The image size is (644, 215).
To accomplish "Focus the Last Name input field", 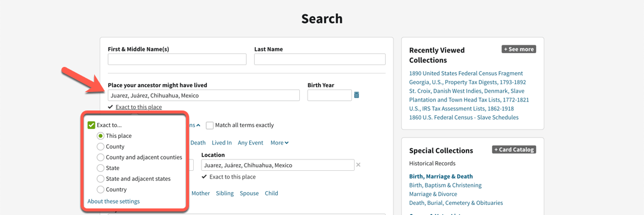I will [x=320, y=59].
